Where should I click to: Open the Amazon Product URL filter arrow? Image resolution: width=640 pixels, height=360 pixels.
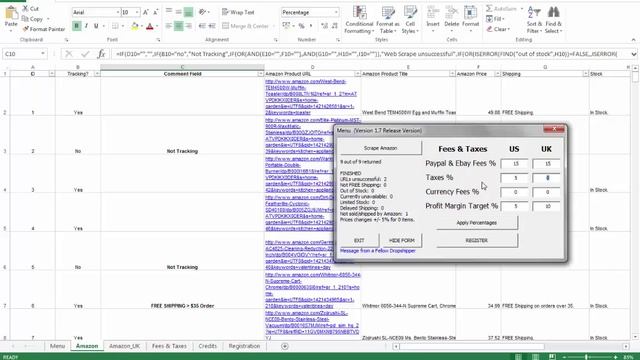click(357, 74)
